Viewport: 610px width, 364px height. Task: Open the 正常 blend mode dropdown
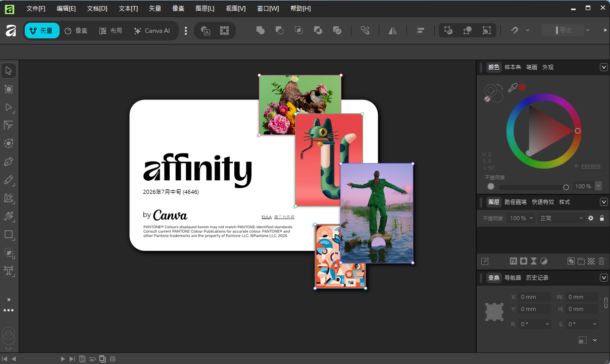click(x=561, y=218)
